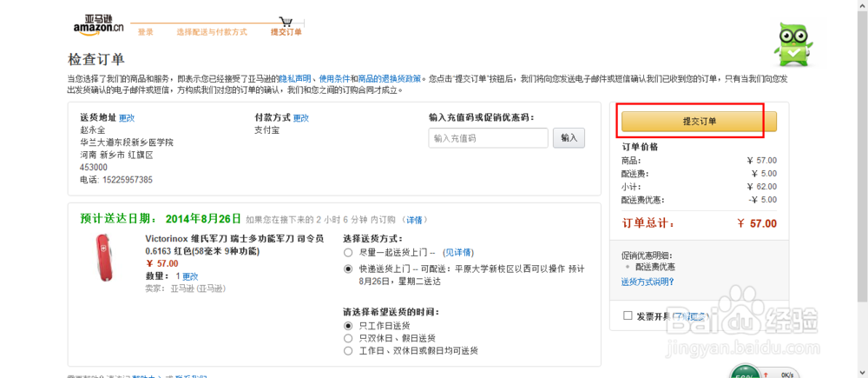Click the green owl mascot icon
868x378 pixels.
(x=792, y=44)
